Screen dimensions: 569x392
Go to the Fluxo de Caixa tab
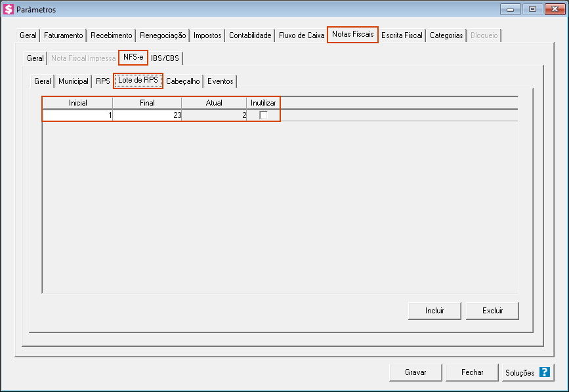click(x=301, y=35)
